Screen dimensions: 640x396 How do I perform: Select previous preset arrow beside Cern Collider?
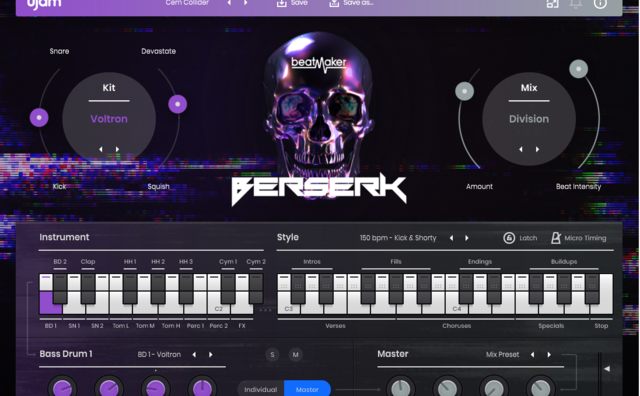pos(229,3)
